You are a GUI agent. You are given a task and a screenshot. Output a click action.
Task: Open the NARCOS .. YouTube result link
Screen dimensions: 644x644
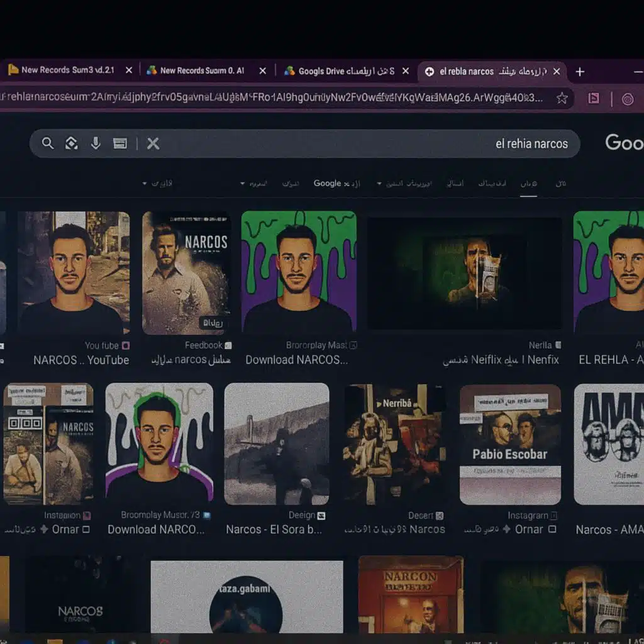(81, 360)
